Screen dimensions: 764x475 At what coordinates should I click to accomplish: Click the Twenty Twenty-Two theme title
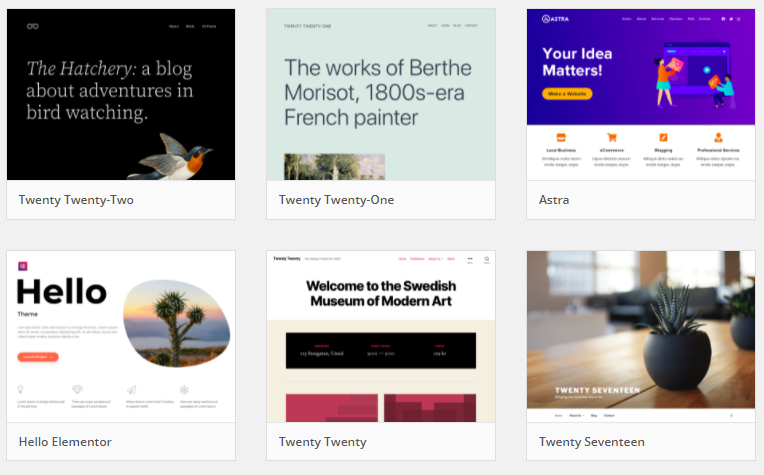point(76,200)
